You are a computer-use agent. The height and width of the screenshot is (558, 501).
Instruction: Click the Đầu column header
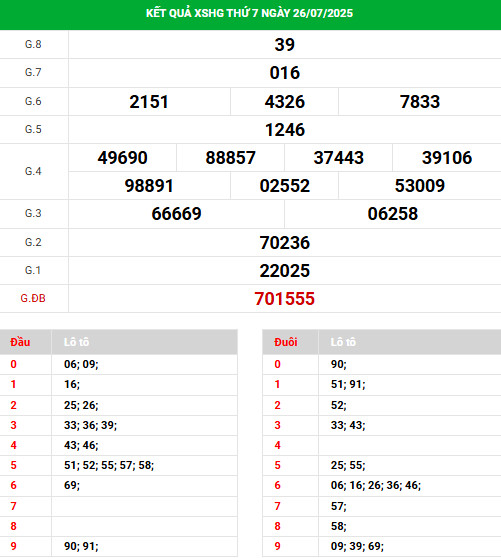[x=20, y=342]
